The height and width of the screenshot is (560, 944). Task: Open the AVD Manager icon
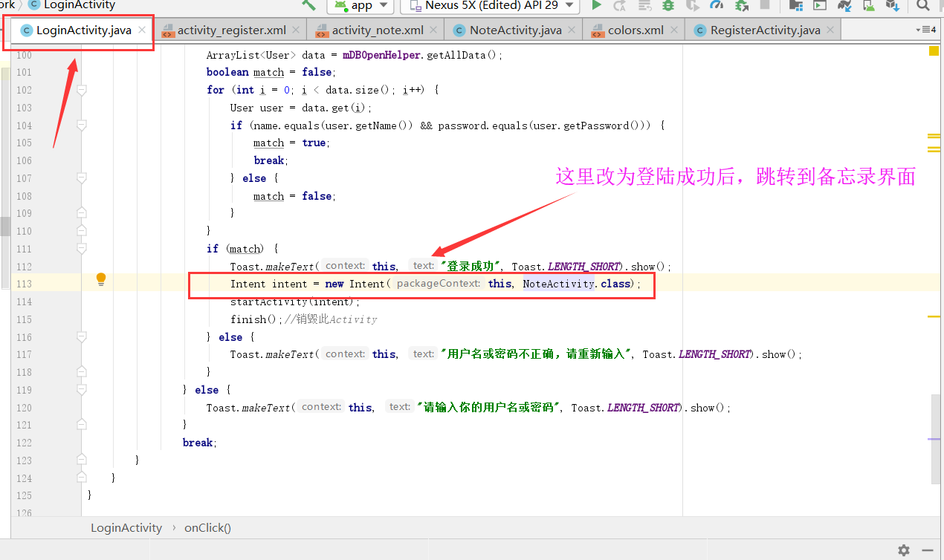click(x=868, y=5)
